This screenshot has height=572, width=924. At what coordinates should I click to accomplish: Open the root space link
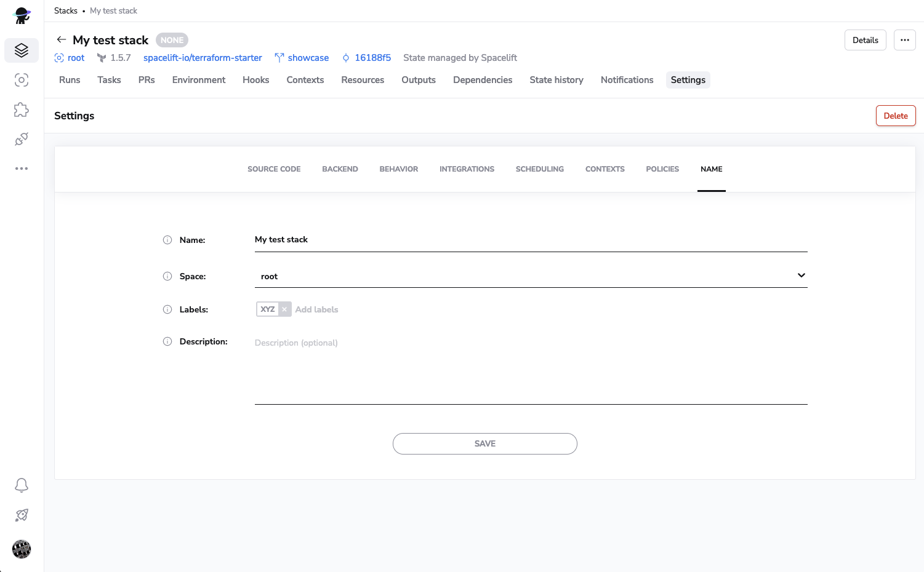coord(76,58)
